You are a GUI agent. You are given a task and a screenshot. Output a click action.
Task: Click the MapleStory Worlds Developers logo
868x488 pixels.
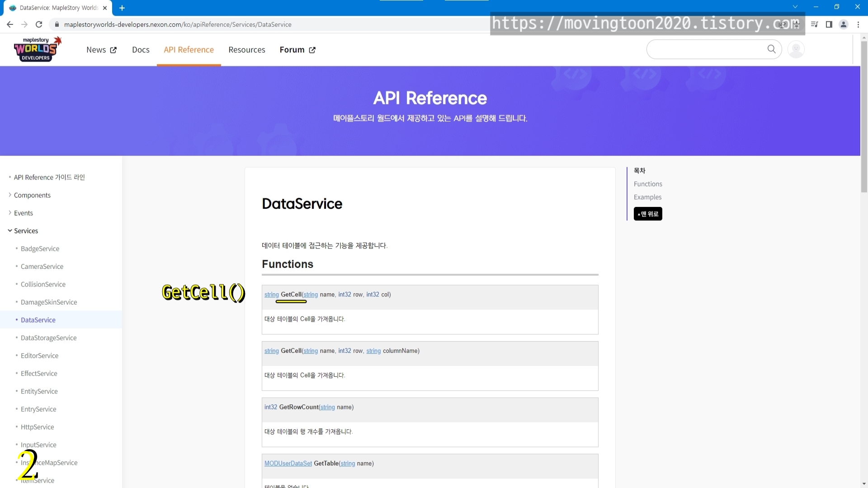click(x=37, y=49)
